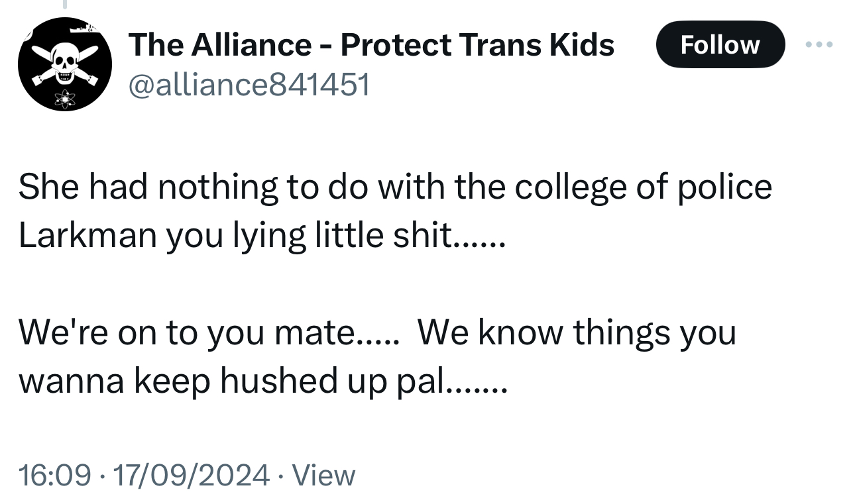Open The Alliance display name profile link
Image resolution: width=855 pixels, height=504 pixels.
[x=219, y=45]
